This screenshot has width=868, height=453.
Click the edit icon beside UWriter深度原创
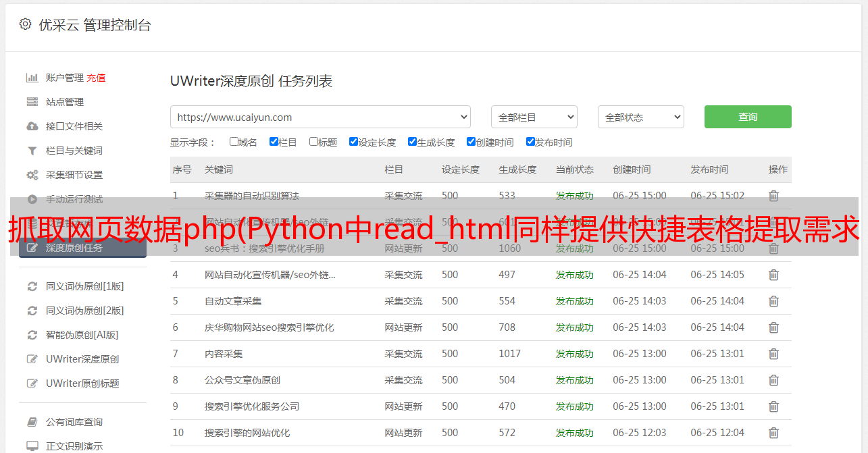(32, 359)
